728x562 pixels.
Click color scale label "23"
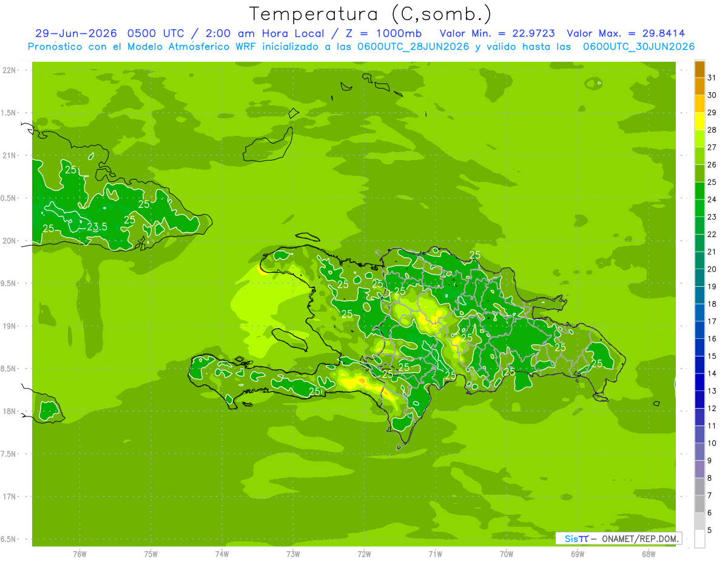click(712, 217)
